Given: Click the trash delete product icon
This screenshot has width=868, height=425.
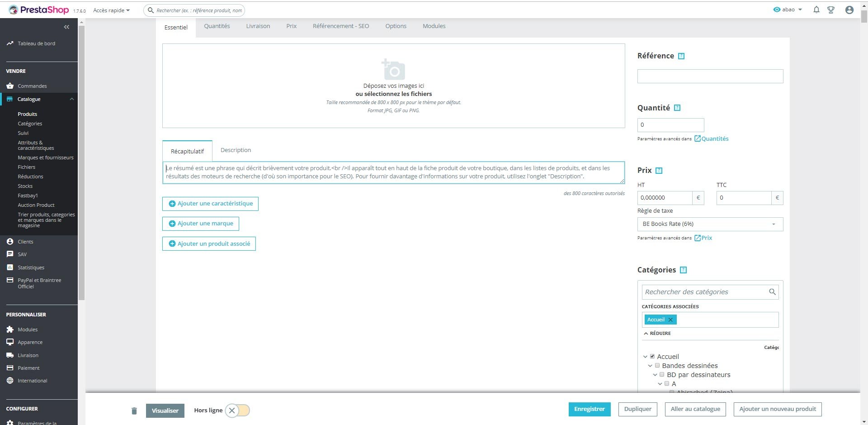Looking at the screenshot, I should (134, 411).
